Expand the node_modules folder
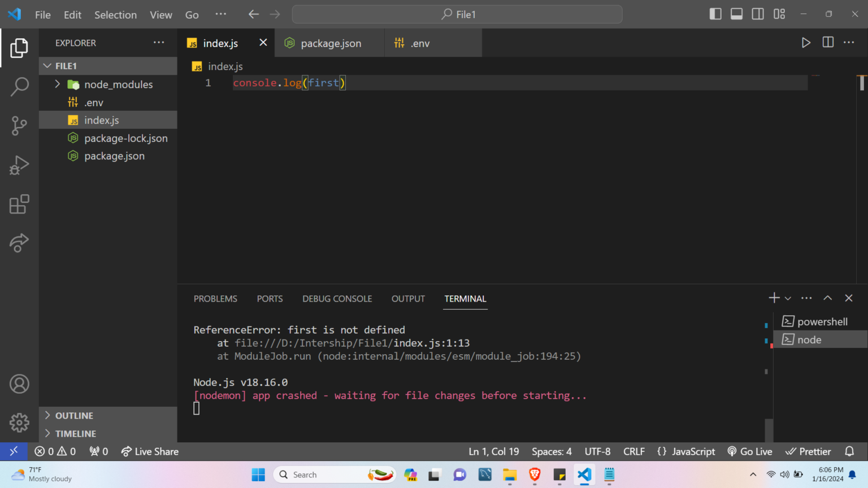The image size is (868, 488). pos(57,84)
